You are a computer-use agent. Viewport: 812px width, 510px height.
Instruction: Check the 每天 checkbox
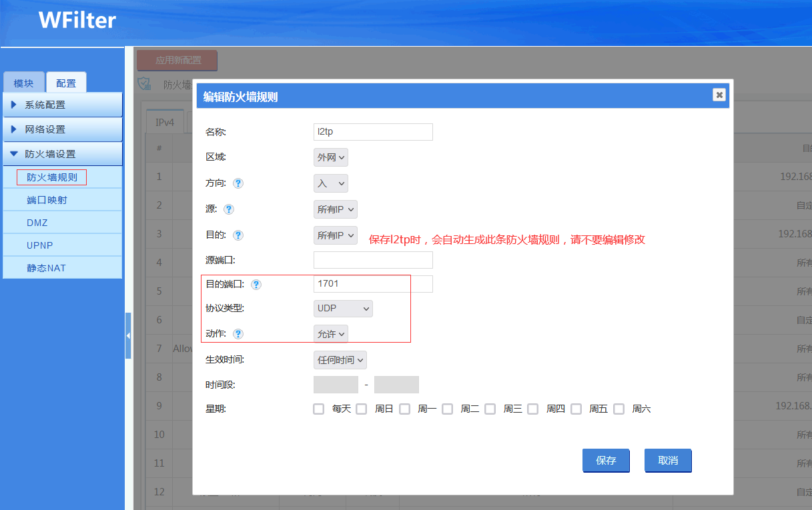[x=319, y=409]
